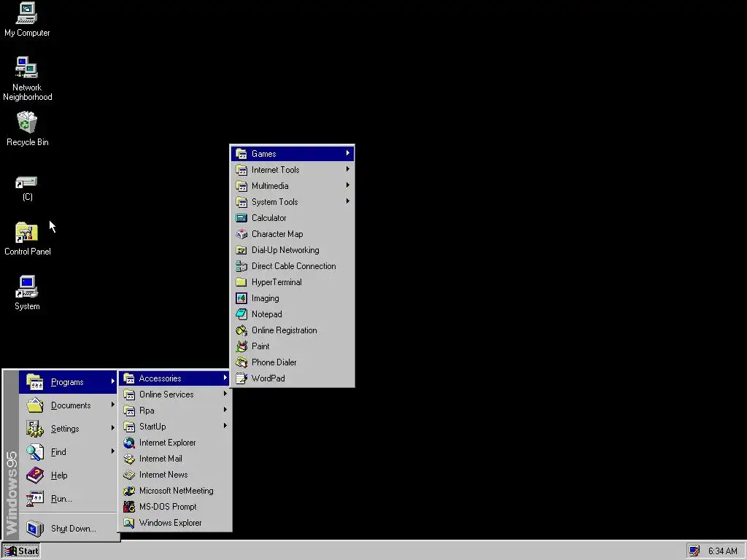Expand the Documents submenu arrow
The height and width of the screenshot is (560, 747).
(x=113, y=405)
